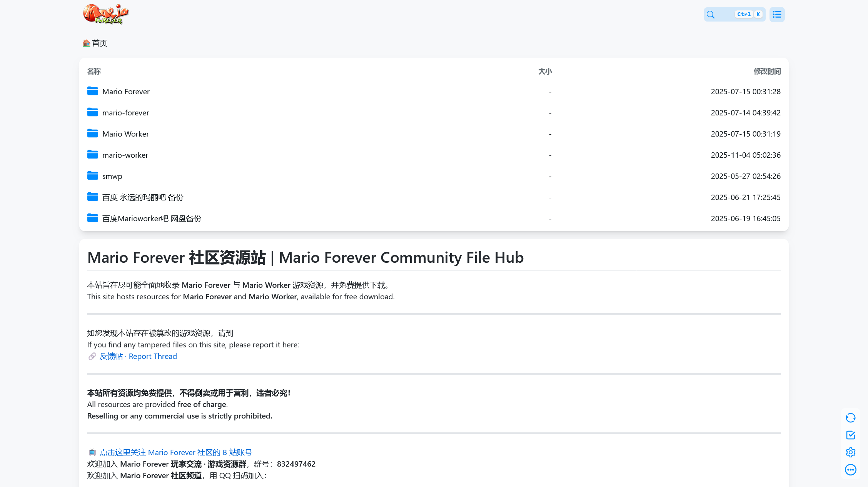
Task: Click the link paperclip icon near 反馈帖
Action: [x=92, y=356]
